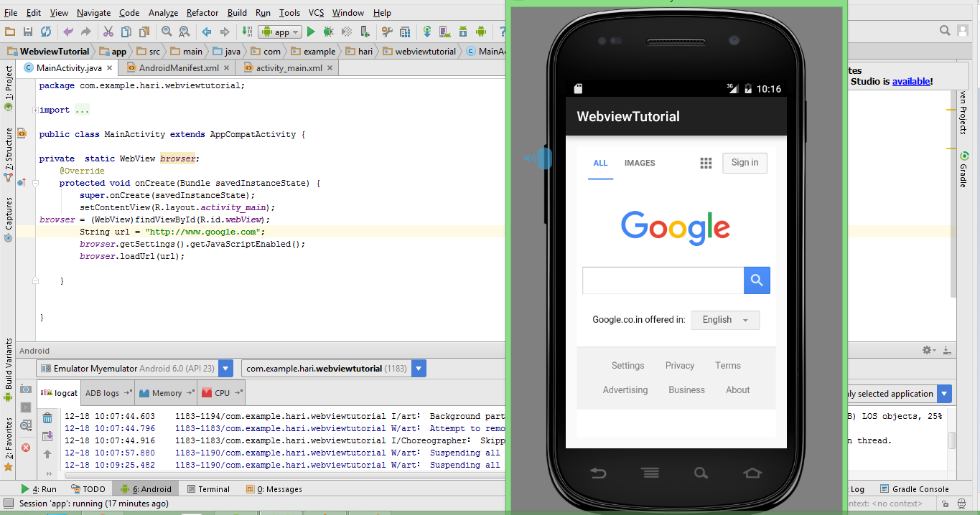Open the Refactor menu
Screen dimensions: 980x515
coord(202,13)
